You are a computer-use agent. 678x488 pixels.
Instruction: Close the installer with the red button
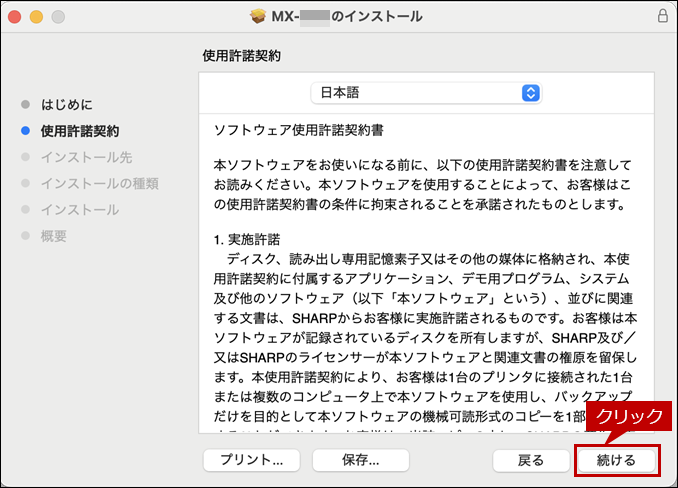(17, 17)
